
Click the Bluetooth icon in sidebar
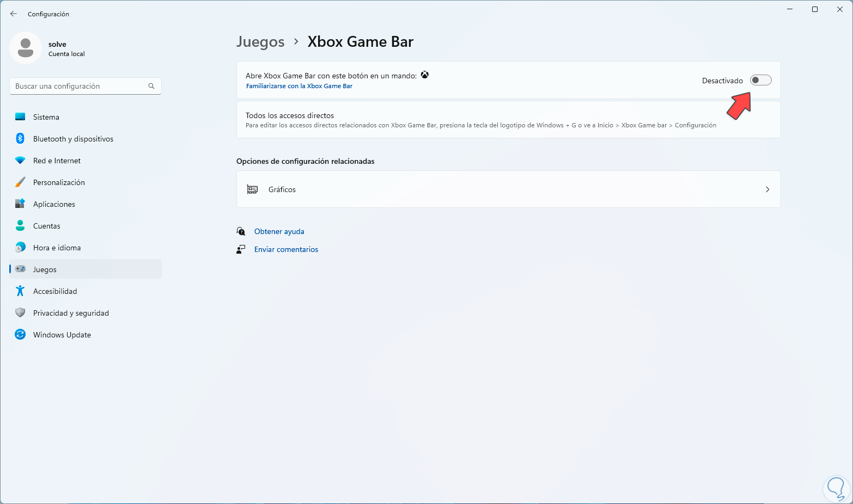point(20,139)
